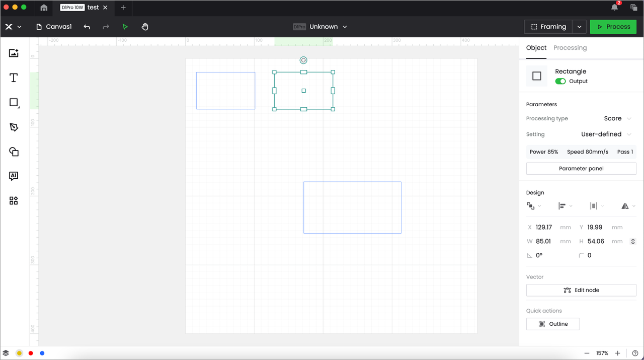Open the device Unknown dropdown

coord(320,27)
